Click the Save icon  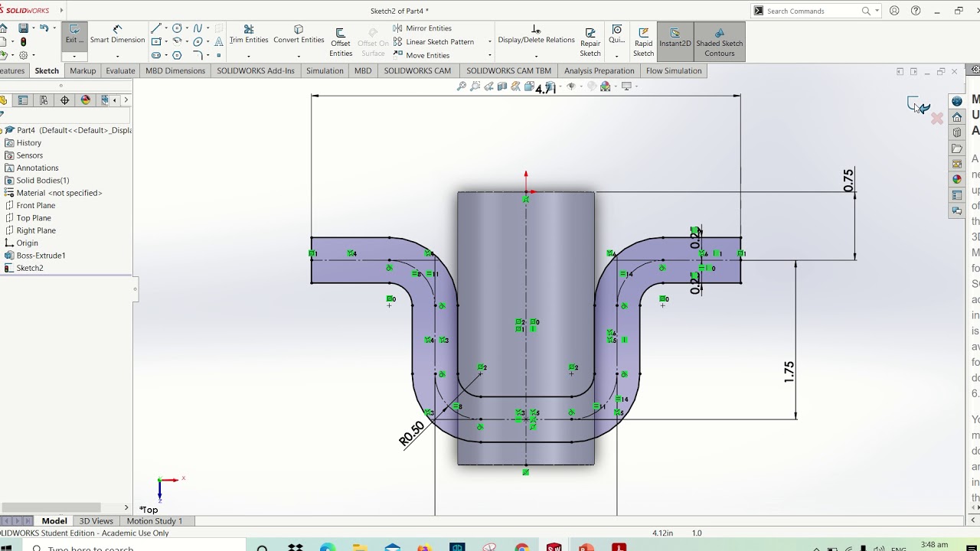point(24,28)
